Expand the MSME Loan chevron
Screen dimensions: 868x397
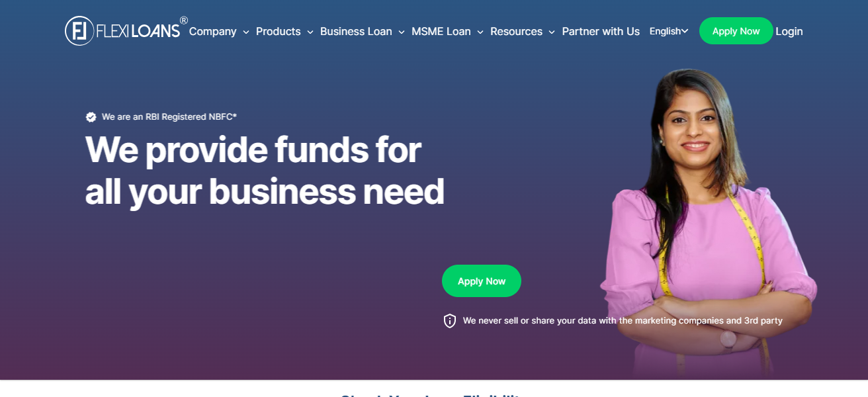(480, 32)
